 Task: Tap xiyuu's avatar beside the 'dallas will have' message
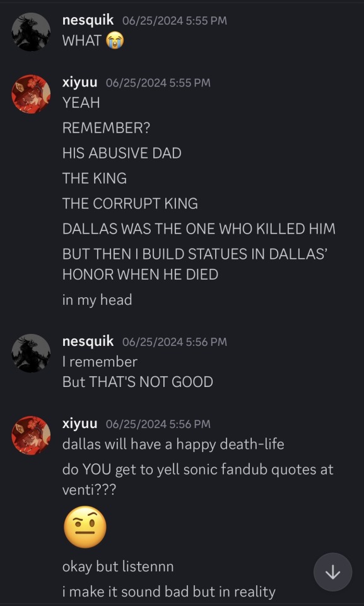tap(31, 436)
